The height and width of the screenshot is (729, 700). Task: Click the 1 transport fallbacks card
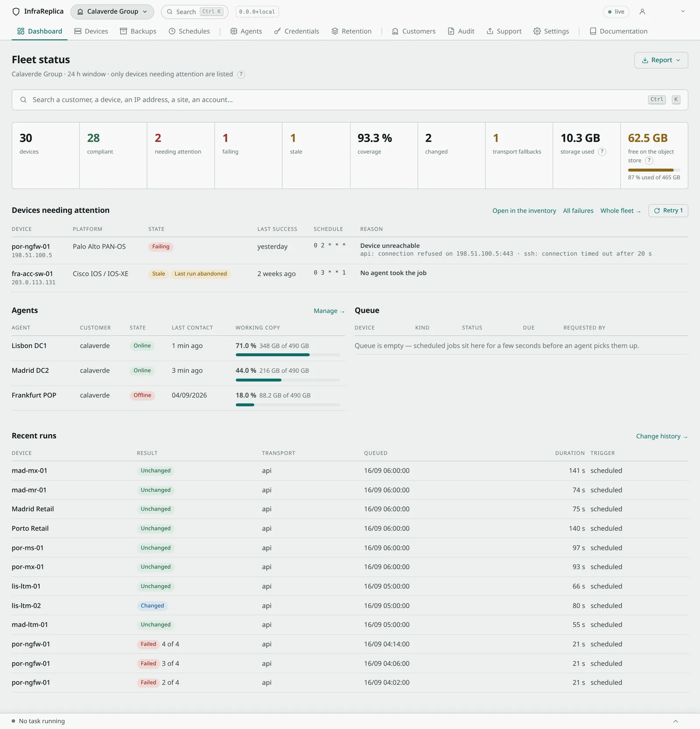point(519,155)
